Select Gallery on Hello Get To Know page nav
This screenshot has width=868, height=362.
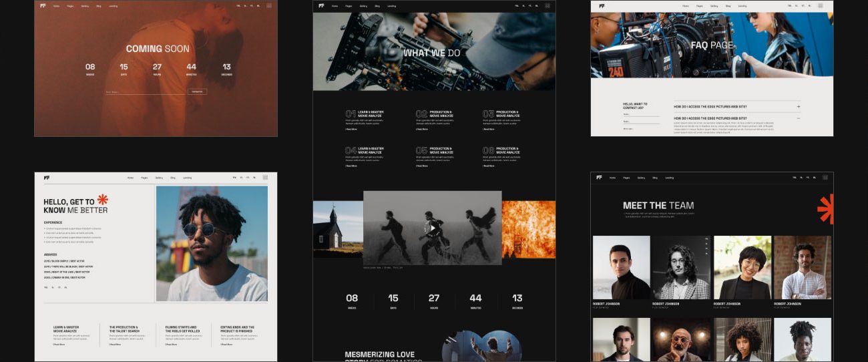[x=159, y=178]
